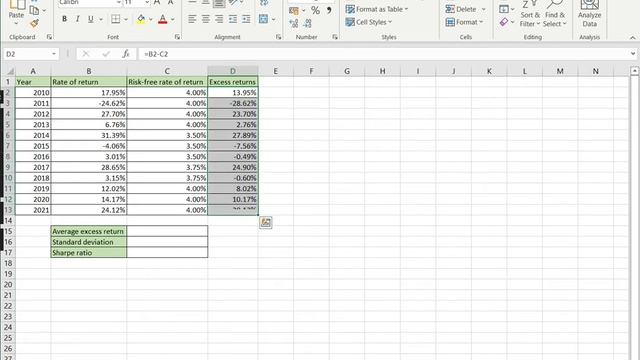Select the 'Sharpe ratio' label cell

click(x=89, y=253)
